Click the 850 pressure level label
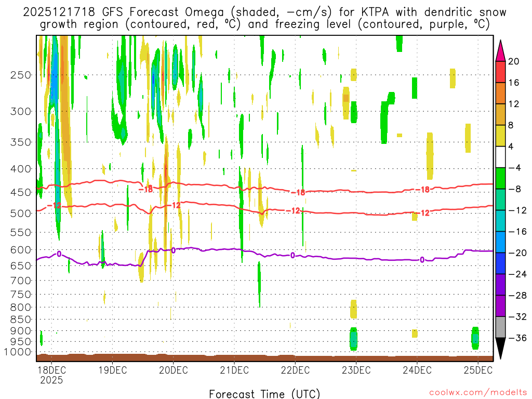The image size is (532, 399). click(21, 320)
